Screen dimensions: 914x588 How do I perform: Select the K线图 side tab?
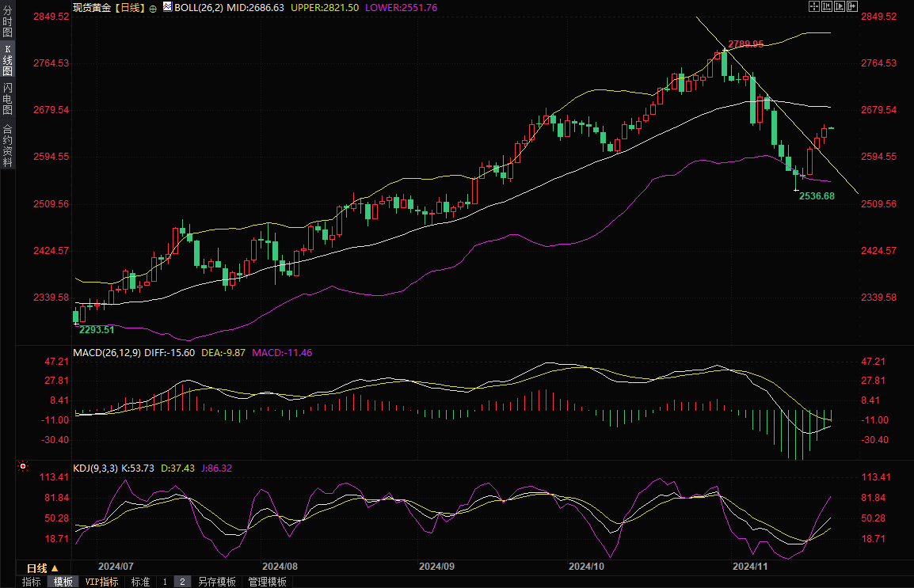click(7, 60)
